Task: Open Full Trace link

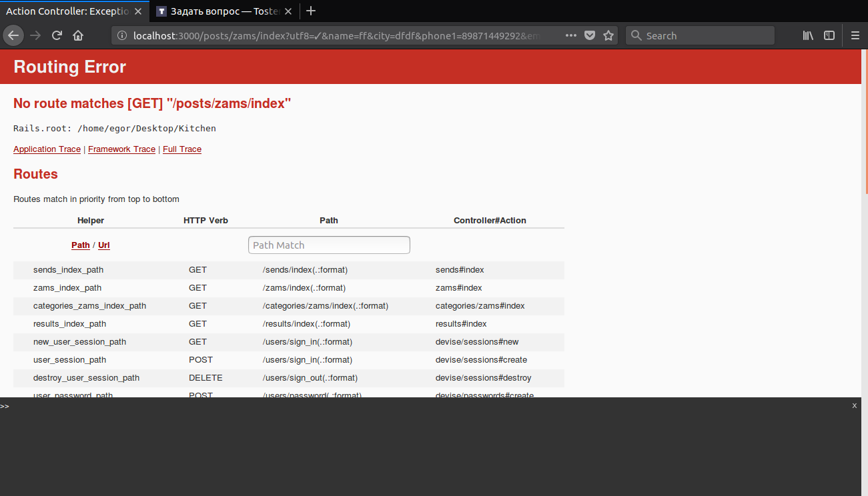Action: click(182, 149)
